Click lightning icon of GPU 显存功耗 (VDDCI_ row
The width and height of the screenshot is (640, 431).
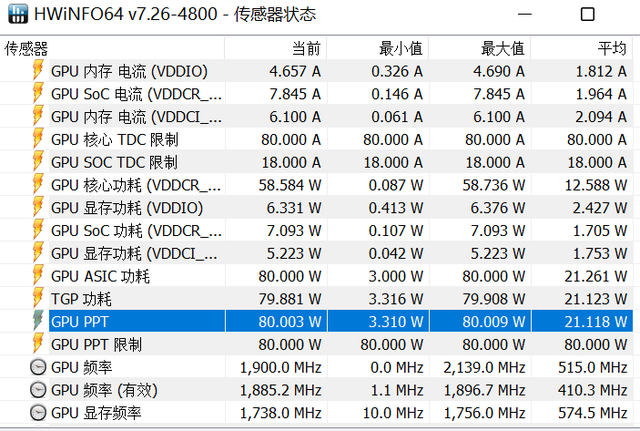point(38,253)
